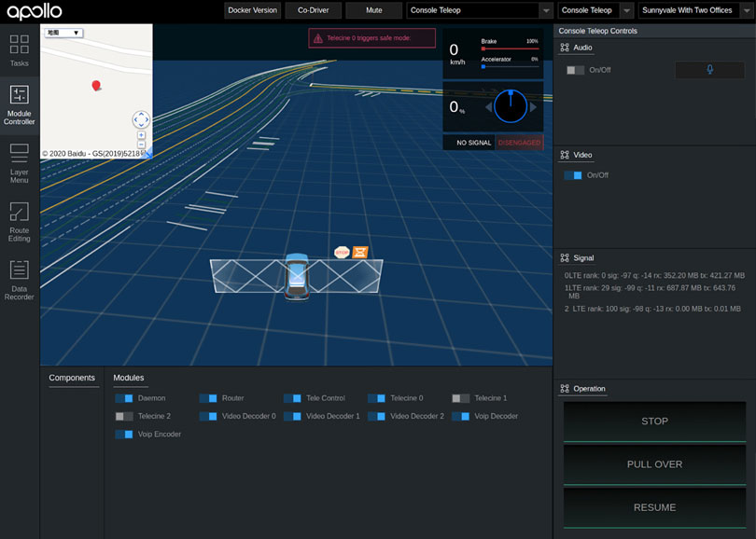Open the narrow Console Teleop vehicle dropdown
756x539 pixels.
point(595,10)
